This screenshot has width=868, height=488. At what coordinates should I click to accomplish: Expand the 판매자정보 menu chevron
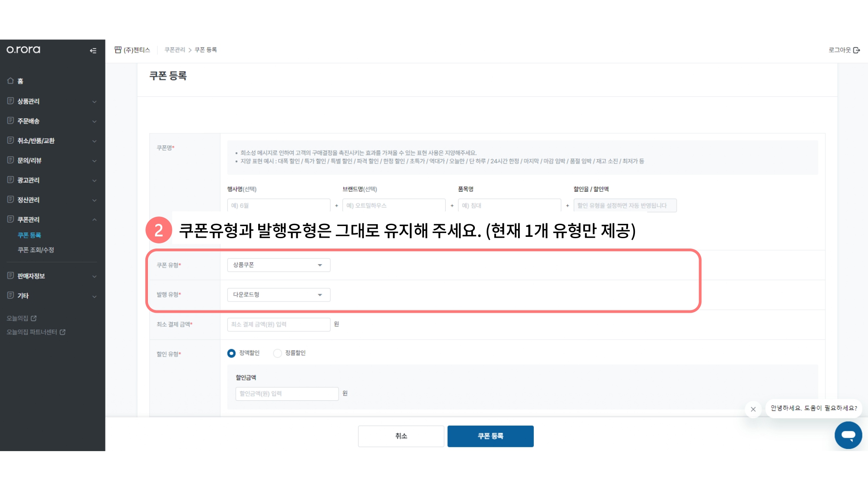(x=94, y=276)
